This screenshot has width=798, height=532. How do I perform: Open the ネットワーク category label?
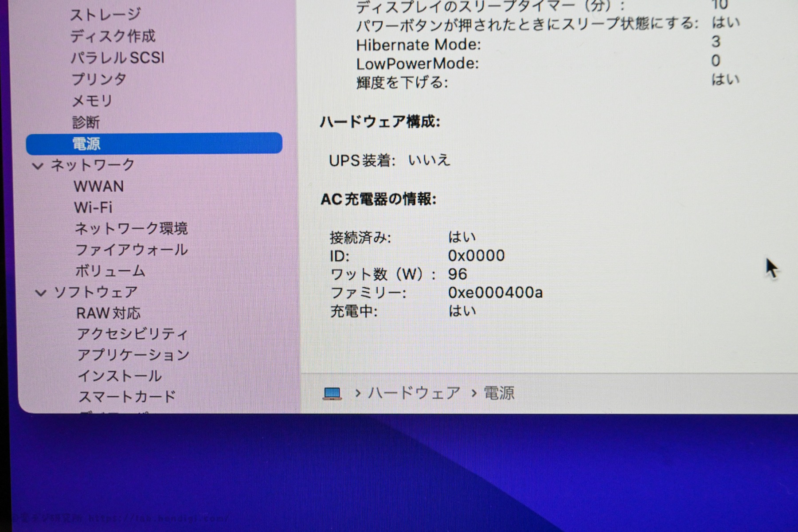coord(93,165)
